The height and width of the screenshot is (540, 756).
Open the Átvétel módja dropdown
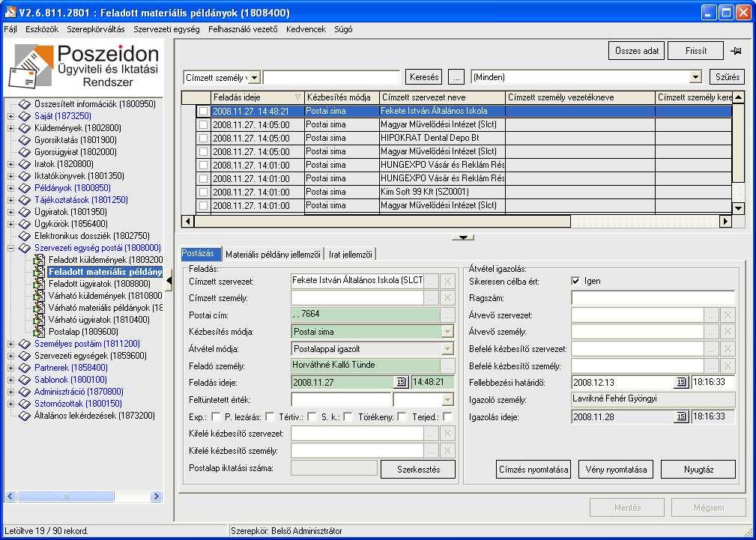(x=447, y=348)
